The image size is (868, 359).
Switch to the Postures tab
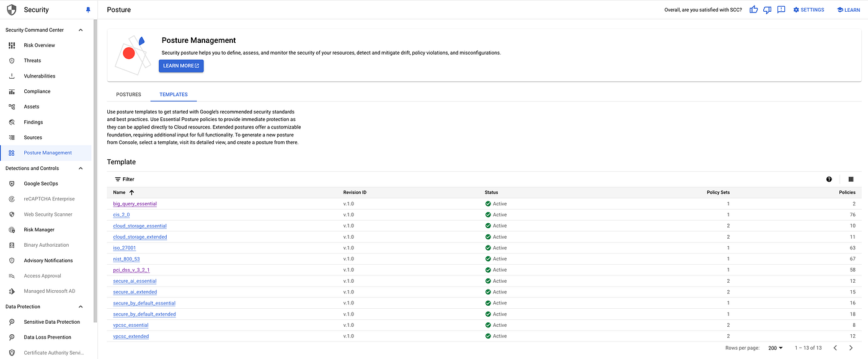point(129,95)
